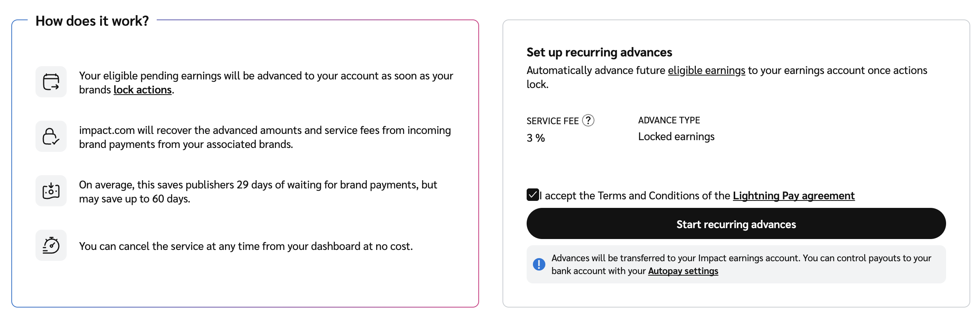Click the stopwatch speed icon
The height and width of the screenshot is (320, 980).
coord(51,245)
